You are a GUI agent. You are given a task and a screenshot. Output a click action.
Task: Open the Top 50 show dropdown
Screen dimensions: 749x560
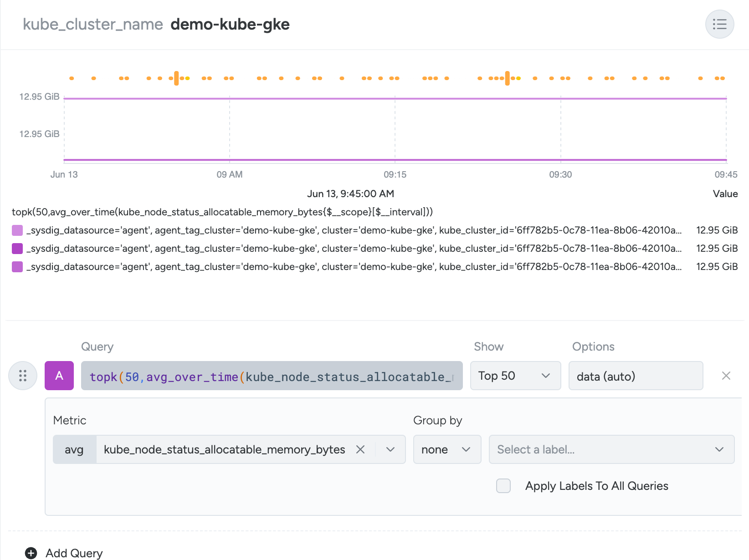coord(515,376)
